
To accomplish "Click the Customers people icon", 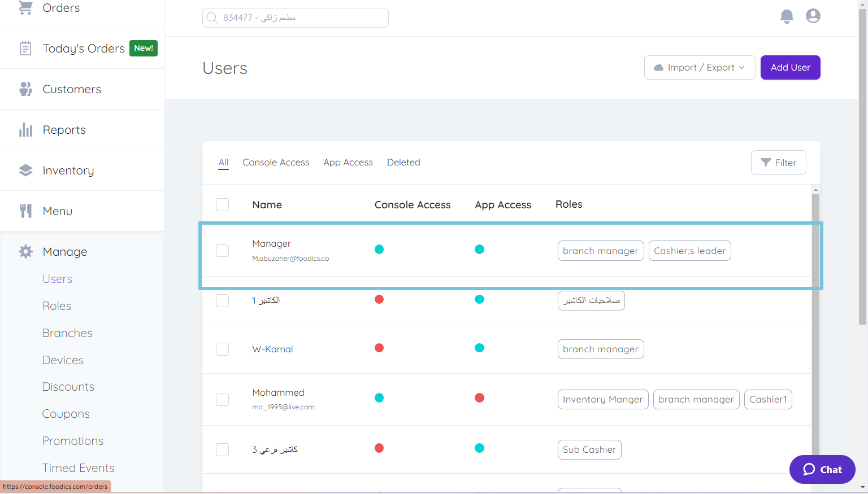I will (x=25, y=89).
